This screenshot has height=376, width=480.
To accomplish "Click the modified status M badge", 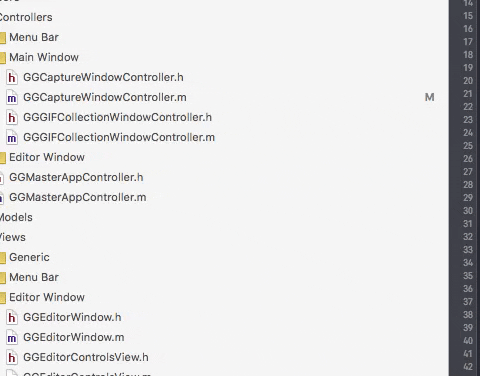I will pos(430,97).
